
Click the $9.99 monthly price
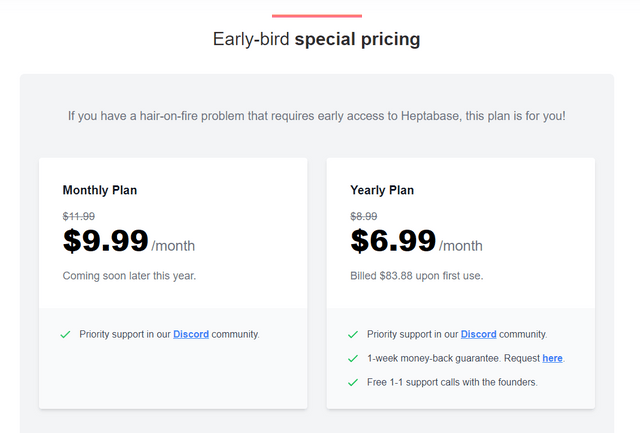[106, 240]
